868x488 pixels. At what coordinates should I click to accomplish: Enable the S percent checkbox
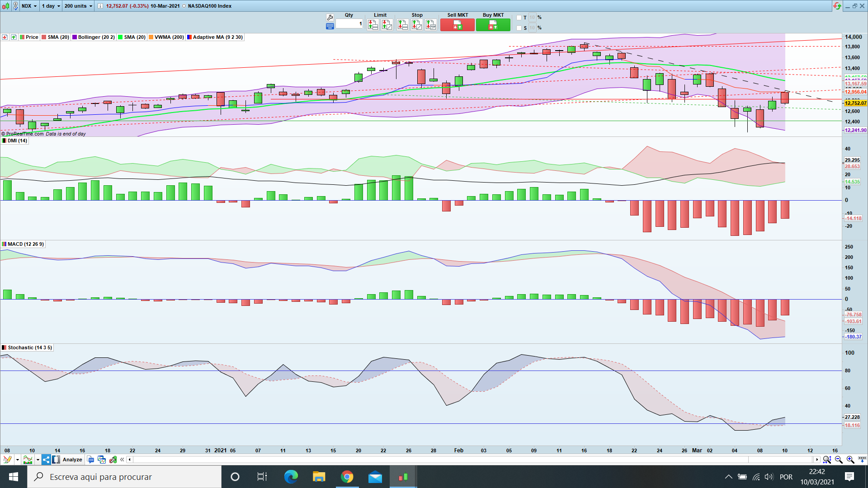pos(519,28)
